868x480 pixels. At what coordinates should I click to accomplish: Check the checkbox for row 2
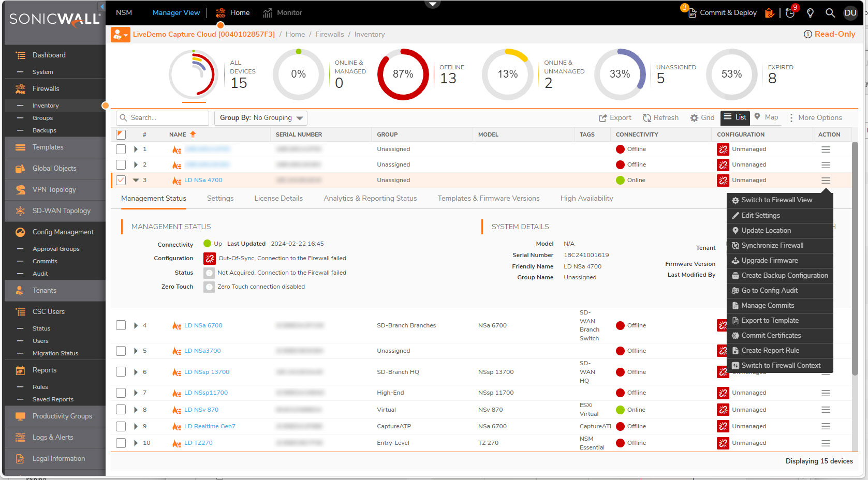point(121,165)
